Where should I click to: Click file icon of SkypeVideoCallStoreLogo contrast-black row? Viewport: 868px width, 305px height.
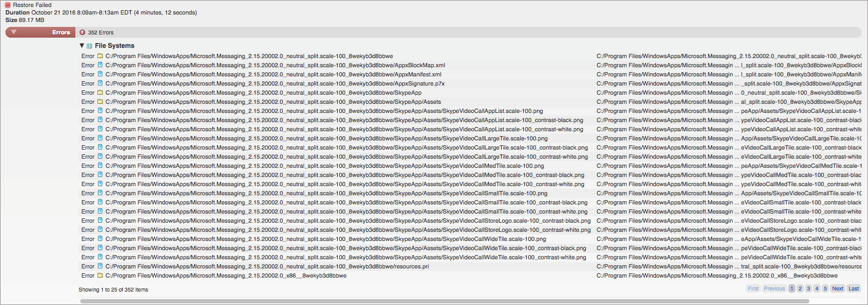pyautogui.click(x=100, y=221)
